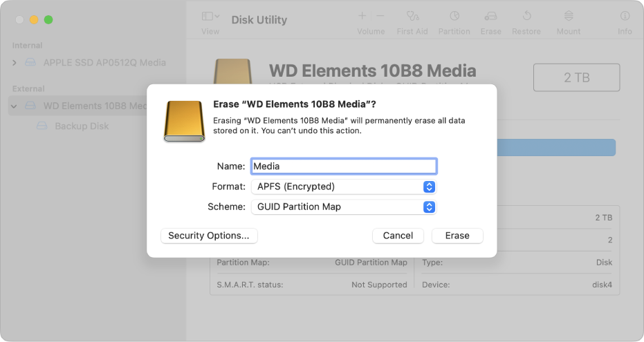Select WD Elements 10B8 Media sidebar item
This screenshot has height=342, width=644.
click(x=77, y=106)
